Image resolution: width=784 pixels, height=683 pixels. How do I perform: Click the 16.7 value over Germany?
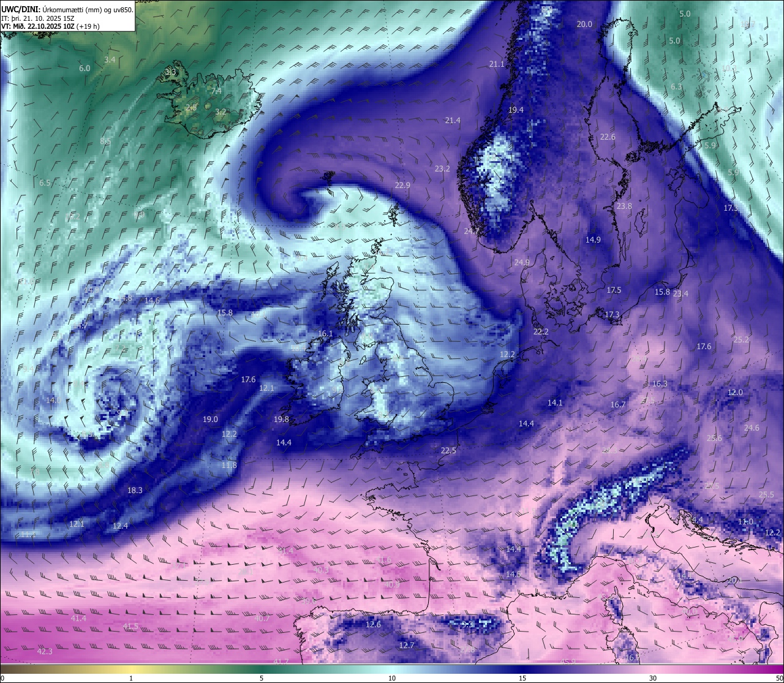point(618,405)
